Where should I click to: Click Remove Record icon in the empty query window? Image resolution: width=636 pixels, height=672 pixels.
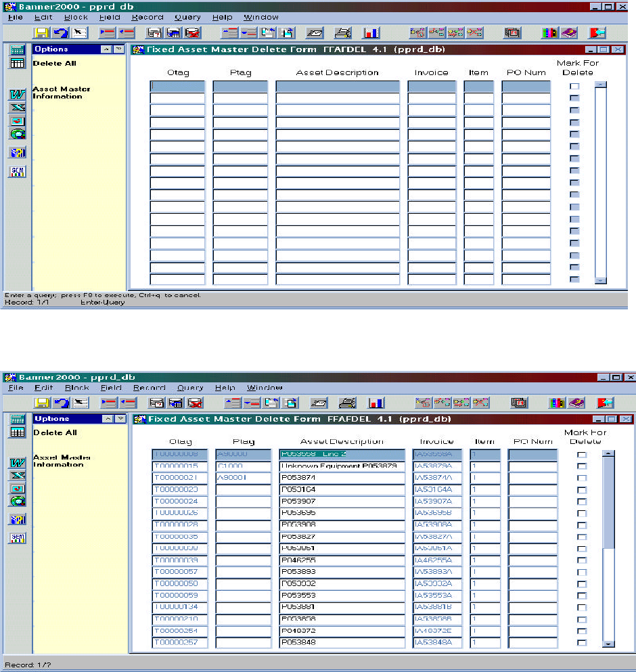(x=127, y=33)
